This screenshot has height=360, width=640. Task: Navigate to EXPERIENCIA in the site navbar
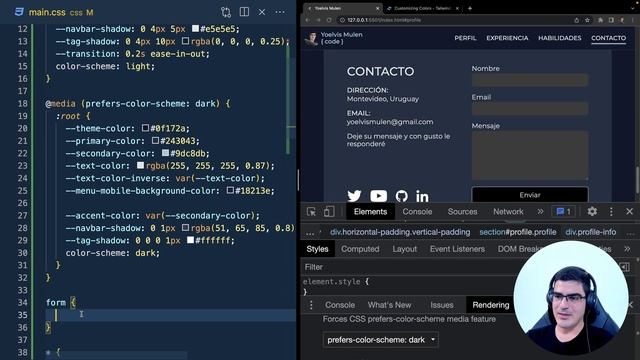pyautogui.click(x=507, y=38)
